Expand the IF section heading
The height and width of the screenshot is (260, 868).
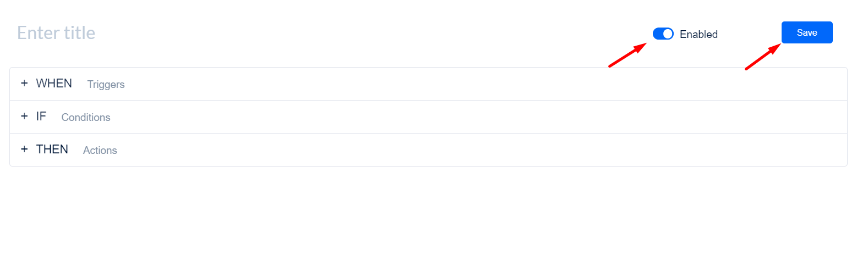tap(41, 116)
